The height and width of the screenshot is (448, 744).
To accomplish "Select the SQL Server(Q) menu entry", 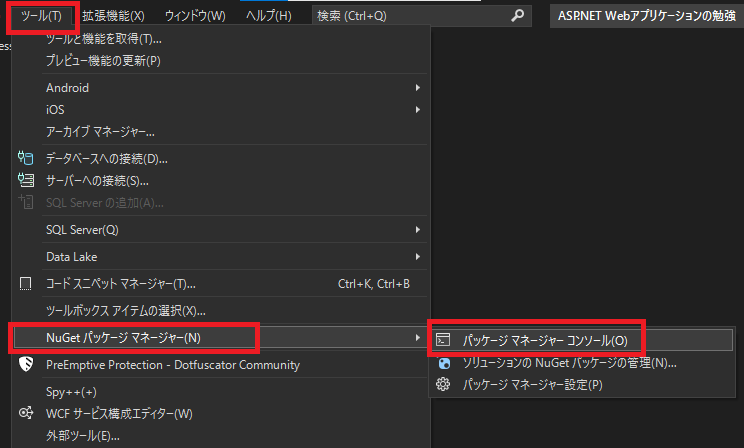I will [x=82, y=230].
